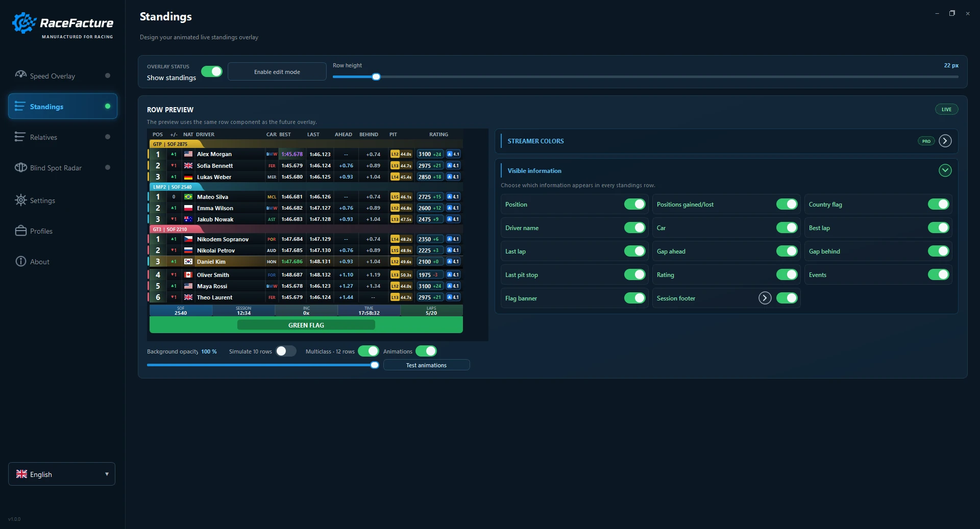
Task: Toggle the Multiclass 12 rows switch
Action: 369,351
